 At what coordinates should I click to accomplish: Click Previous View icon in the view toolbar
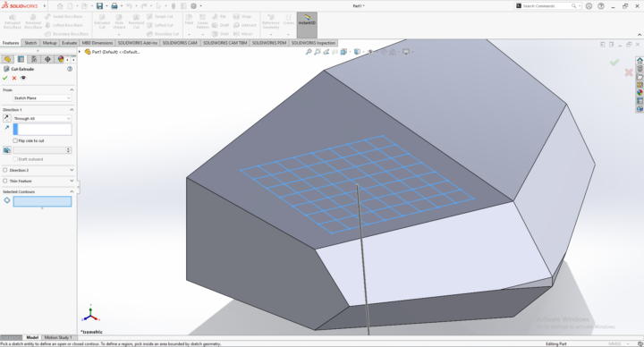[x=326, y=52]
